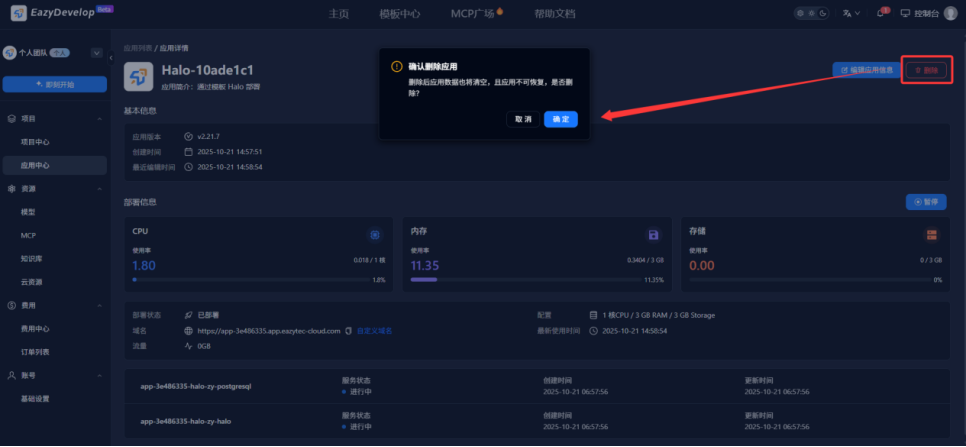Open 应用中心 in the sidebar
The width and height of the screenshot is (966, 447).
(55, 165)
